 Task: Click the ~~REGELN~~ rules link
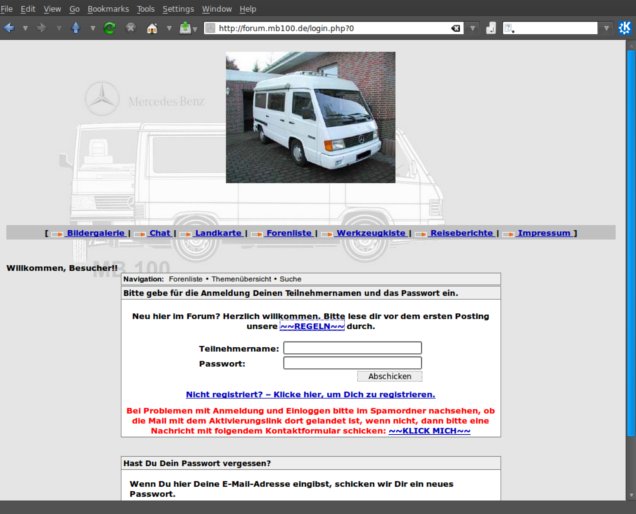(x=312, y=327)
